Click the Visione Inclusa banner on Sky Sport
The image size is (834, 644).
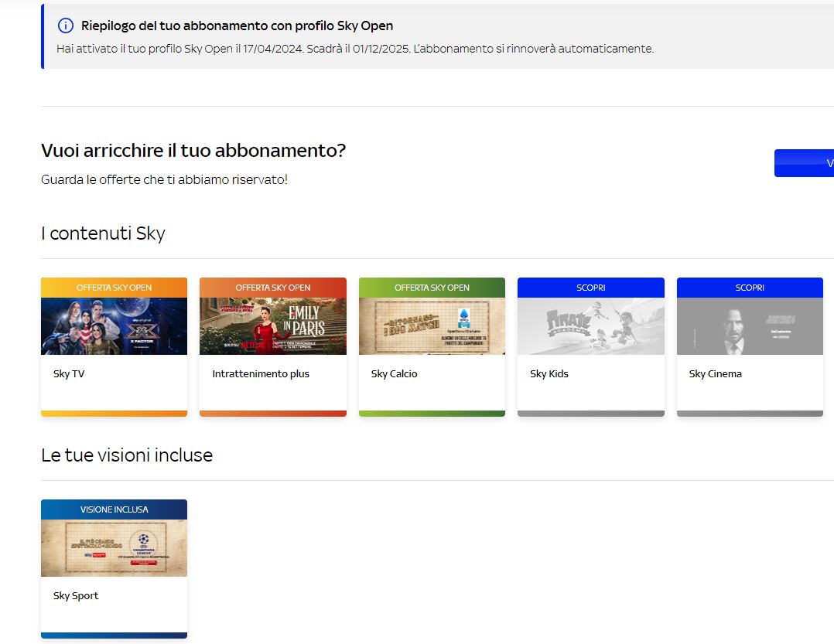(114, 509)
